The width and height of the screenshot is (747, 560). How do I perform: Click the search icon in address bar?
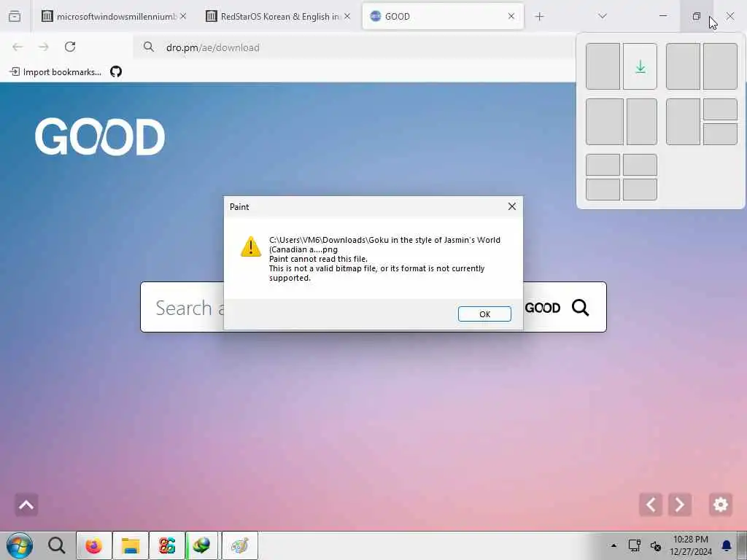(x=149, y=47)
